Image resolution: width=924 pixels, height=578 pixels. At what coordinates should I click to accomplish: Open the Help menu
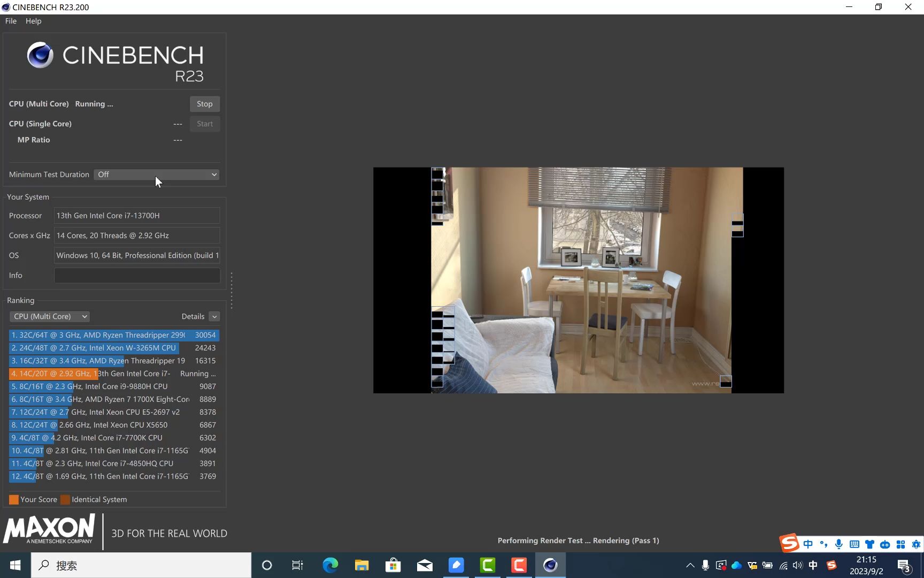[33, 21]
